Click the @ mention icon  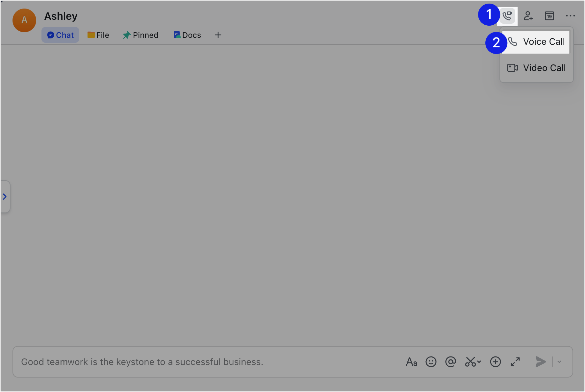point(450,362)
